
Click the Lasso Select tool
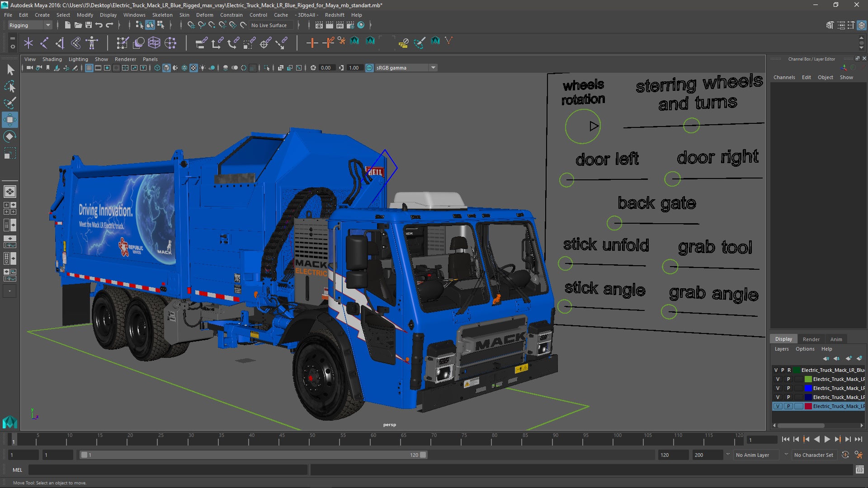tap(9, 86)
